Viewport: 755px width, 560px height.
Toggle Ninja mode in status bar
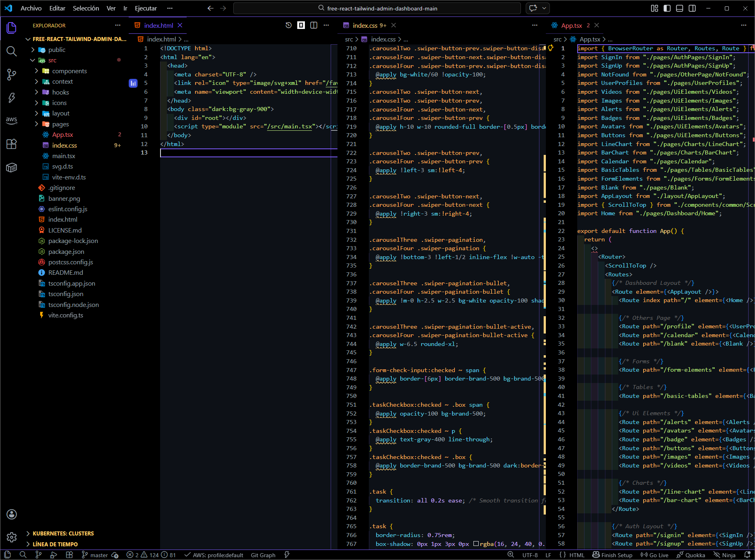(724, 555)
